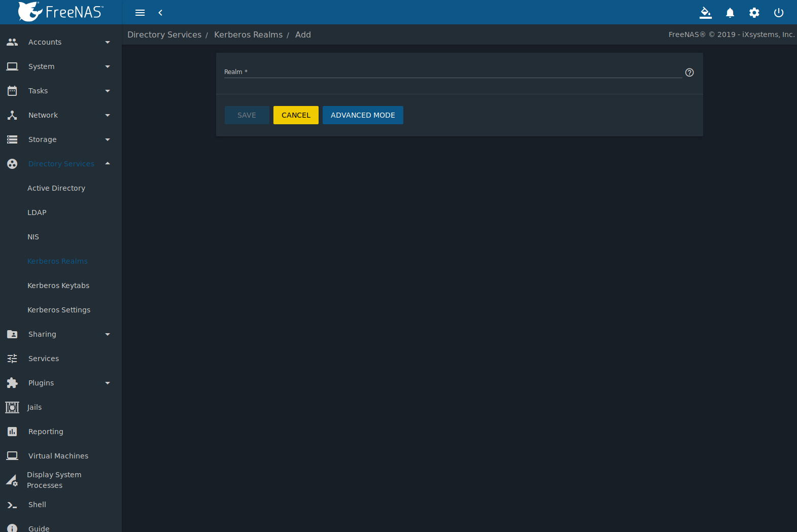The image size is (797, 532).
Task: Expand the Network menu arrow
Action: point(108,115)
